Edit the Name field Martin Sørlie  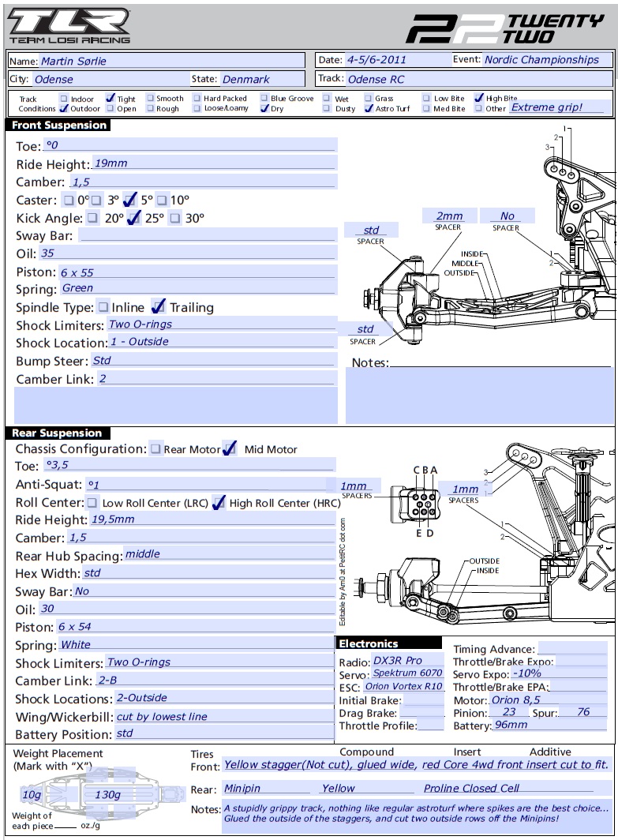(171, 61)
